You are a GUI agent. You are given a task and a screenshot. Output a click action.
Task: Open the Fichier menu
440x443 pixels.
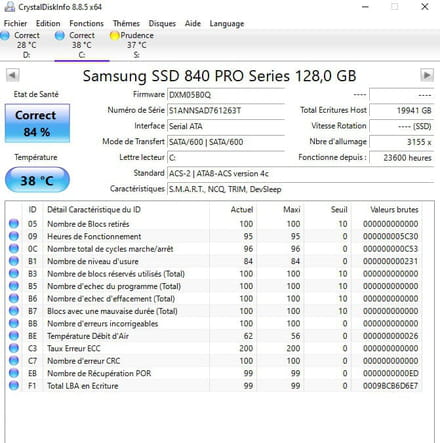[15, 24]
